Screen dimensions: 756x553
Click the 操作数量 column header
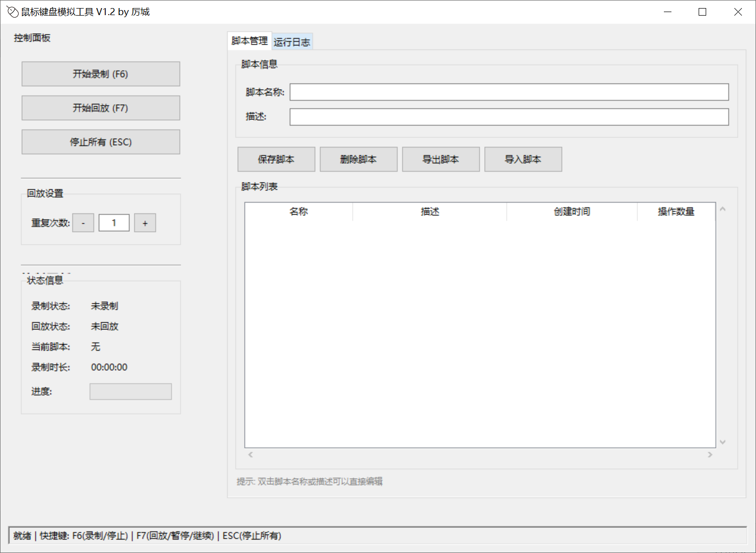pyautogui.click(x=676, y=212)
